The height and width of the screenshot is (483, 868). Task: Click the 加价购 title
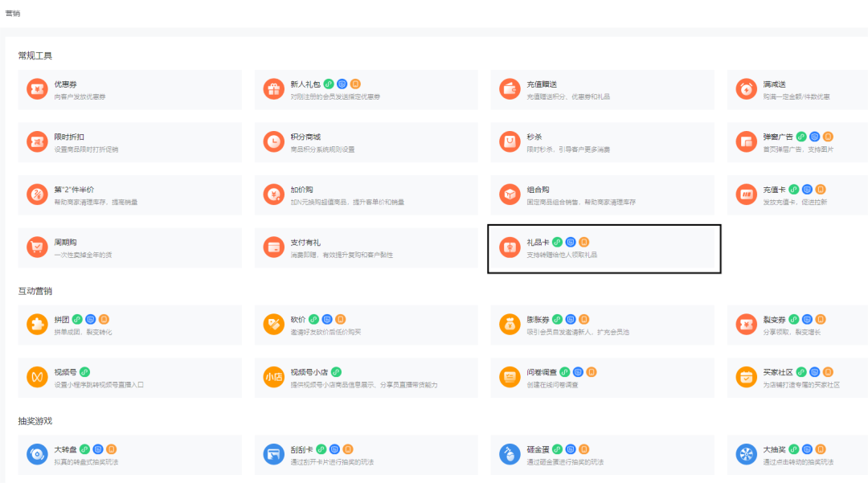coord(301,189)
